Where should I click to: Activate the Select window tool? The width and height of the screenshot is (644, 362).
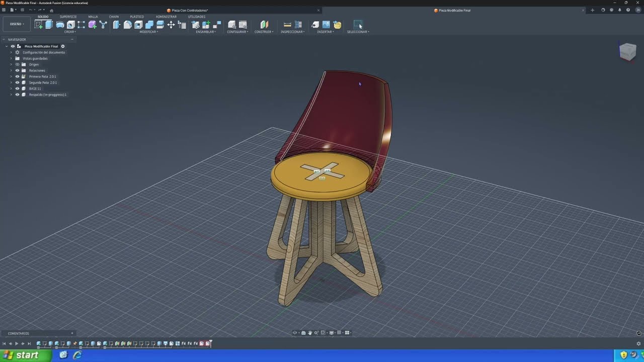coord(358,25)
